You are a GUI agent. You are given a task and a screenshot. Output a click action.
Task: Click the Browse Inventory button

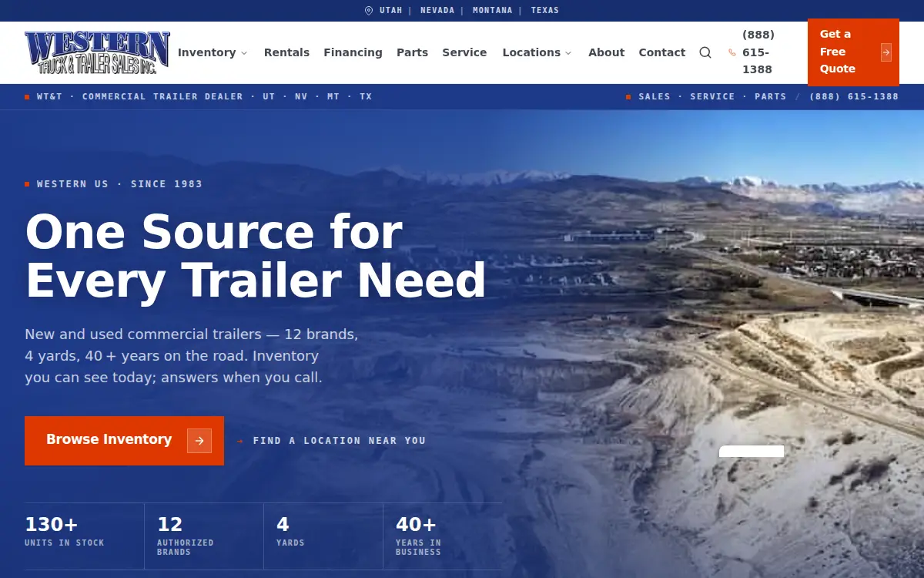pos(124,441)
